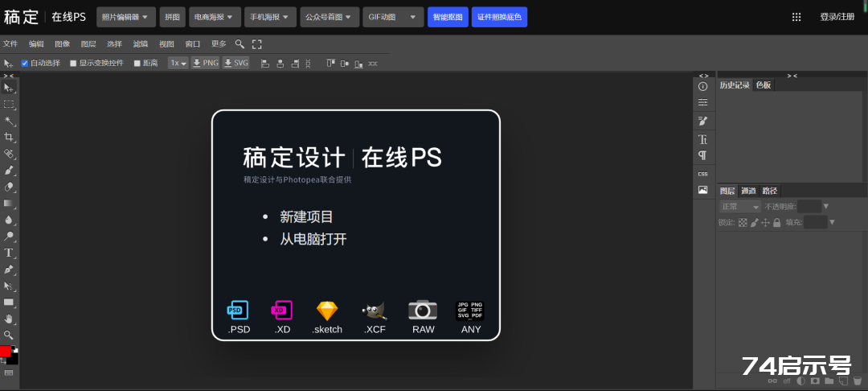This screenshot has width=868, height=391.
Task: Open the 手机海报 dropdown
Action: pos(270,17)
